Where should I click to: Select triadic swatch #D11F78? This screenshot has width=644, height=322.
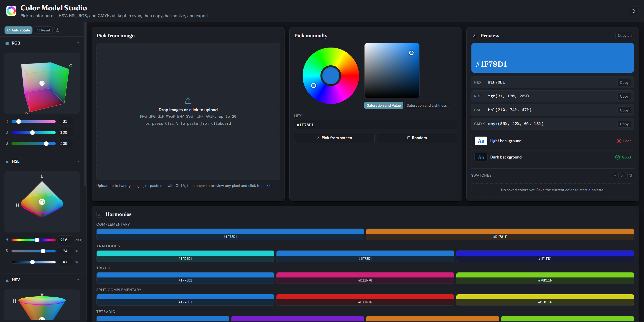tap(365, 278)
